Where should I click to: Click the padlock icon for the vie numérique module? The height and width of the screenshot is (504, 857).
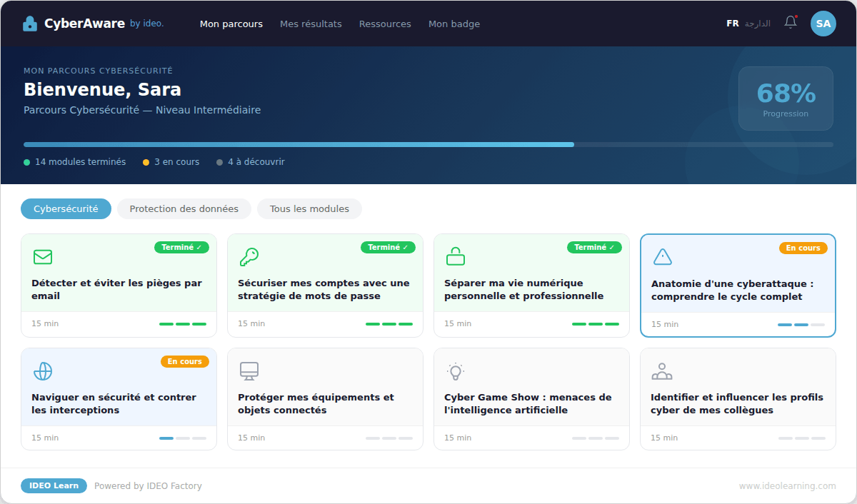(456, 257)
